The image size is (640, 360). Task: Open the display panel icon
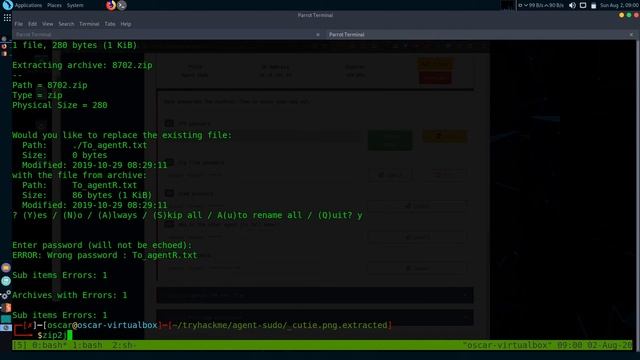tap(583, 5)
